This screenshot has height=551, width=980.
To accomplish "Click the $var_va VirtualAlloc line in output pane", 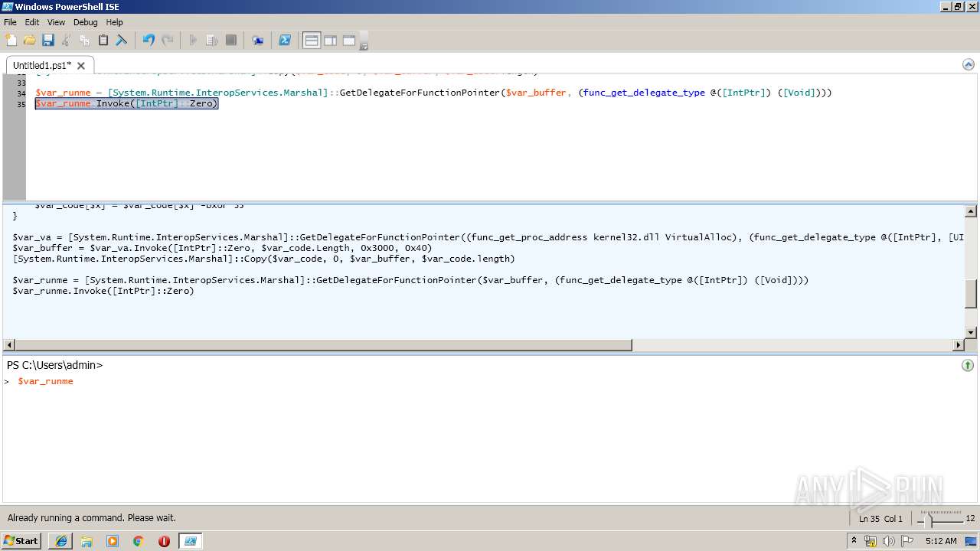I will [488, 237].
